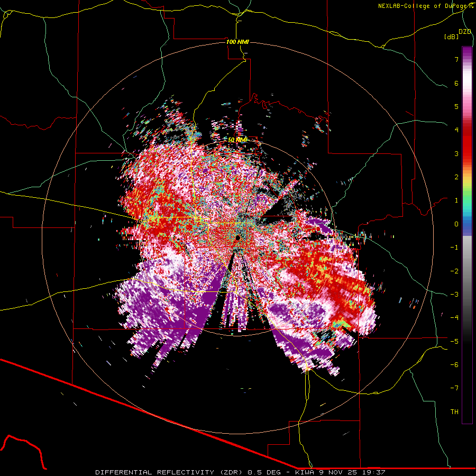Click the -6 dB label on color scale
Screen dimensions: 476x476
point(454,365)
